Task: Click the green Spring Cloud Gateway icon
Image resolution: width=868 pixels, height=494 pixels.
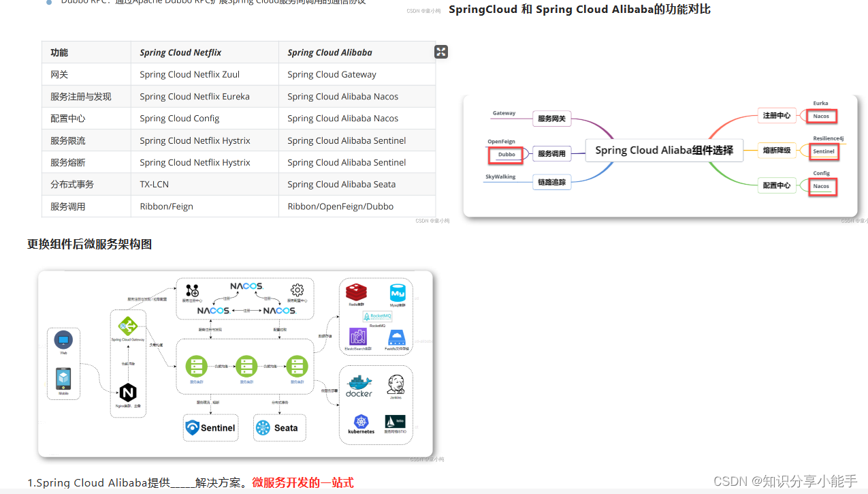Action: click(128, 326)
